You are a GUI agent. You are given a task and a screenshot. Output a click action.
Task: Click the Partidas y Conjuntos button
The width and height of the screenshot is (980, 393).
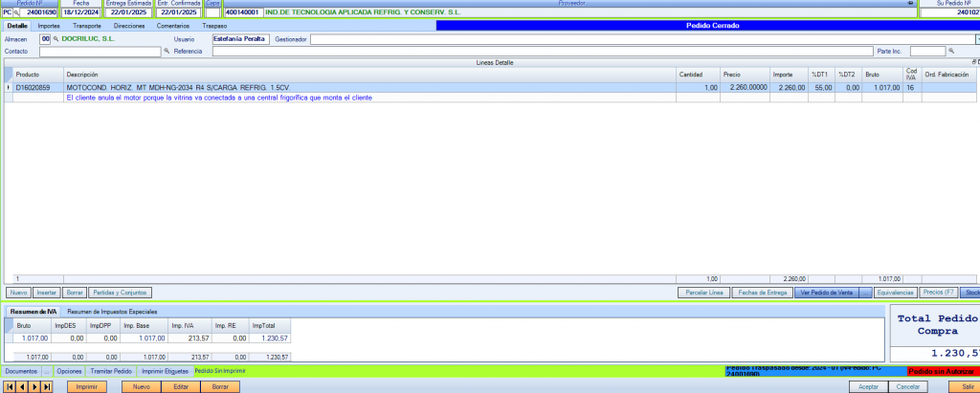click(122, 292)
